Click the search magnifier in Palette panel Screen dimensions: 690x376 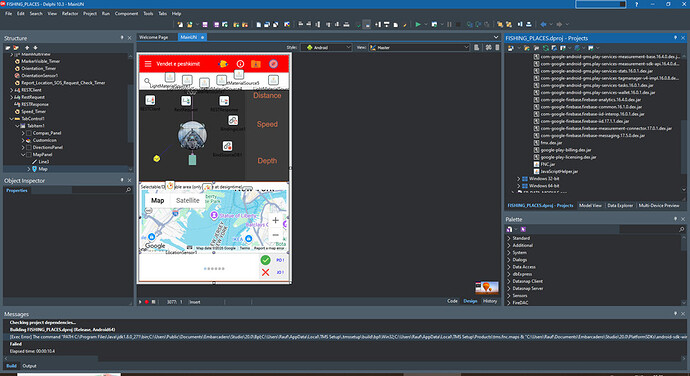[682, 229]
